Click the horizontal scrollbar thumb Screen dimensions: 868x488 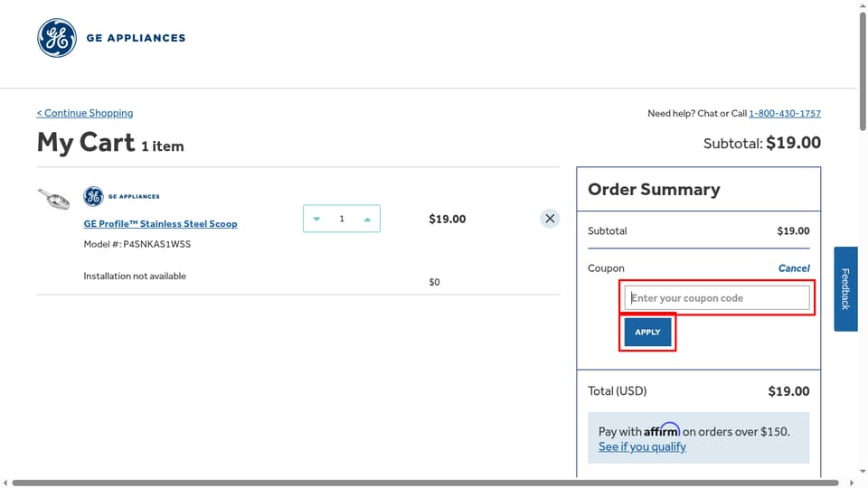point(425,483)
